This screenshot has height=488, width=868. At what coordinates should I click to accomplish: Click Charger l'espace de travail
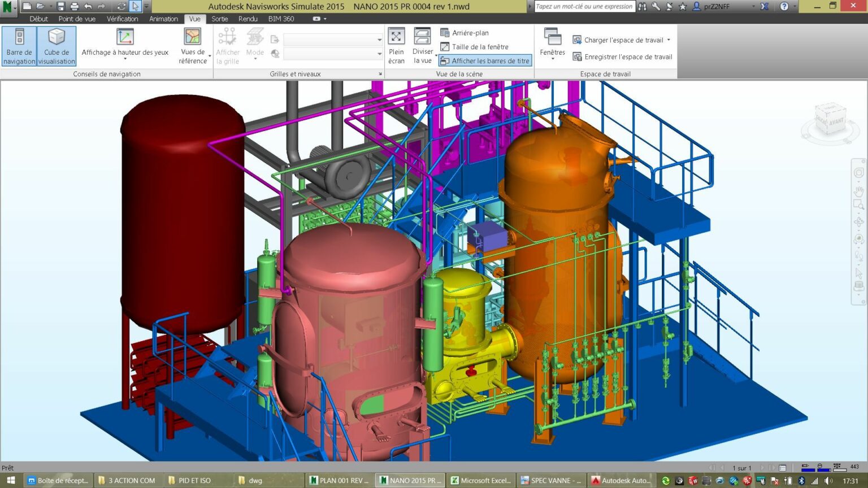point(618,40)
